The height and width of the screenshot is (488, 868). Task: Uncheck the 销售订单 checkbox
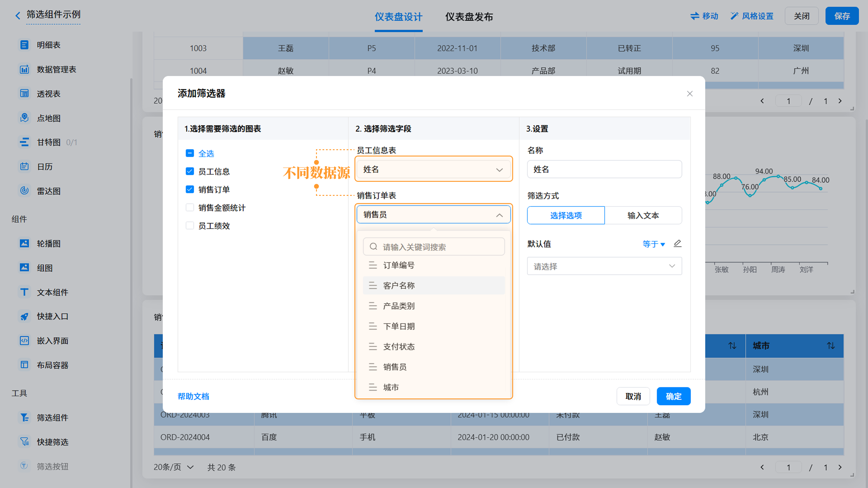coord(190,190)
